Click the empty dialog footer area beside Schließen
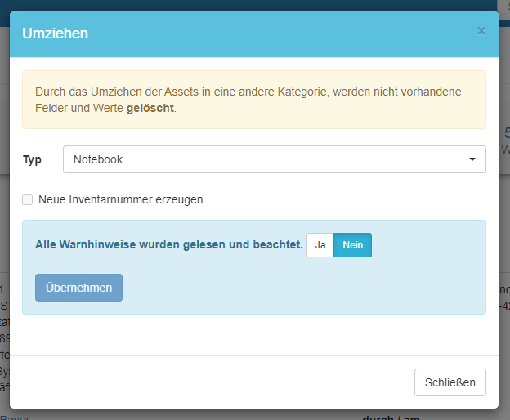510x420 pixels. click(x=204, y=382)
